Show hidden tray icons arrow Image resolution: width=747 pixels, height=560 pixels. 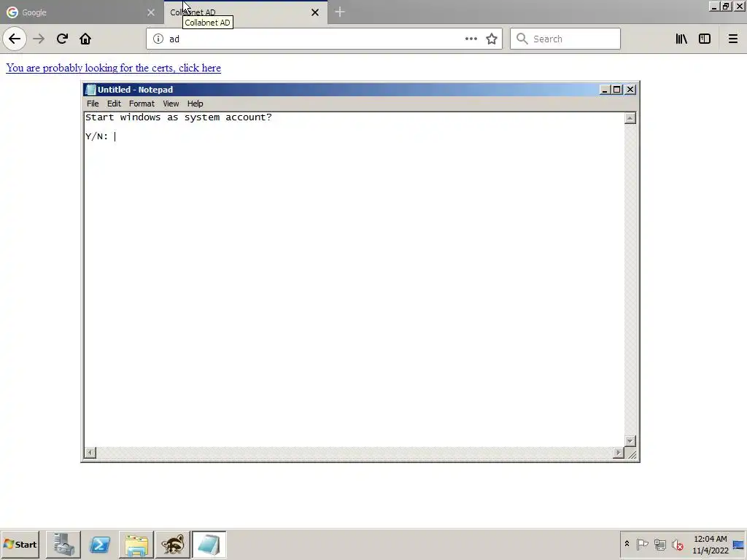[x=627, y=544]
